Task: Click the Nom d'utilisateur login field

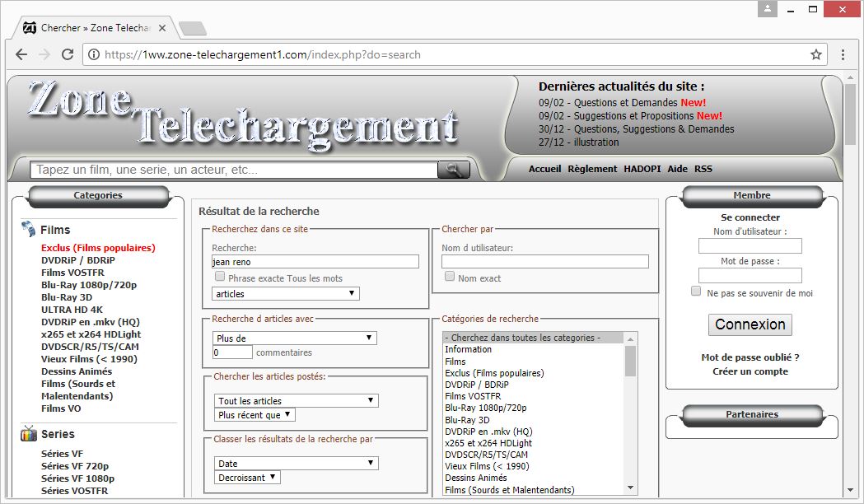Action: 750,245
